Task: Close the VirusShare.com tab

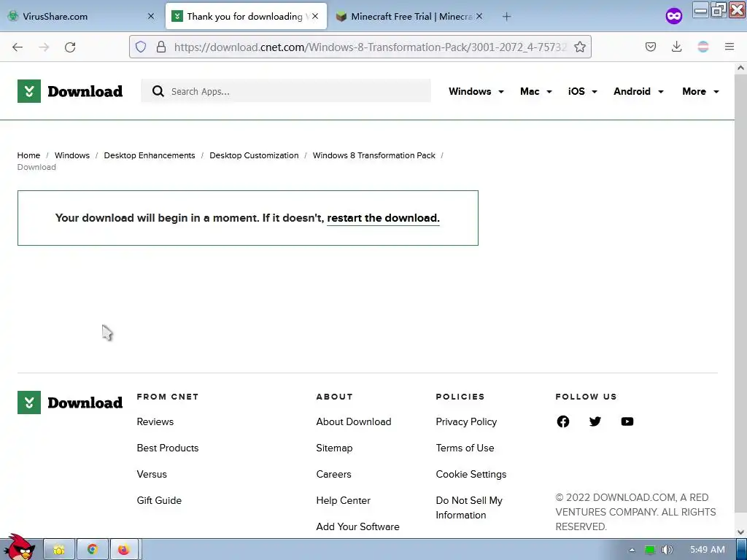Action: 151,16
